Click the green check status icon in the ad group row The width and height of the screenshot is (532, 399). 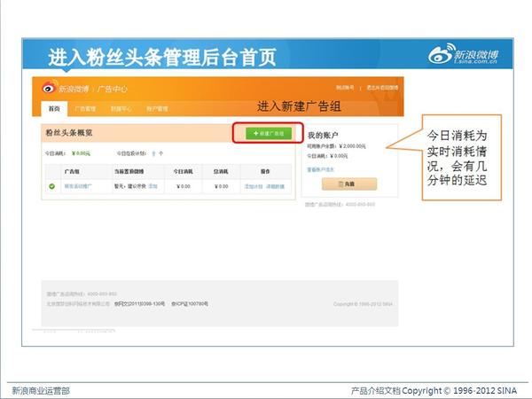52,186
